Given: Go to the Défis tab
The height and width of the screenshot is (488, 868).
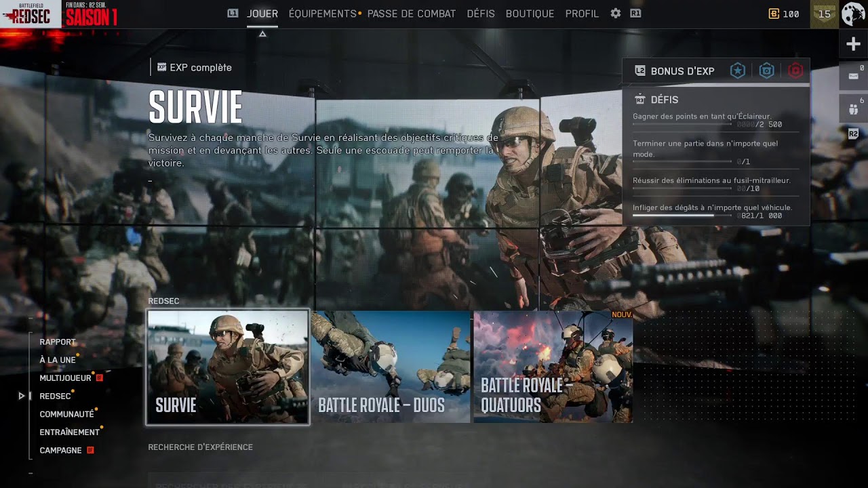Looking at the screenshot, I should tap(481, 14).
